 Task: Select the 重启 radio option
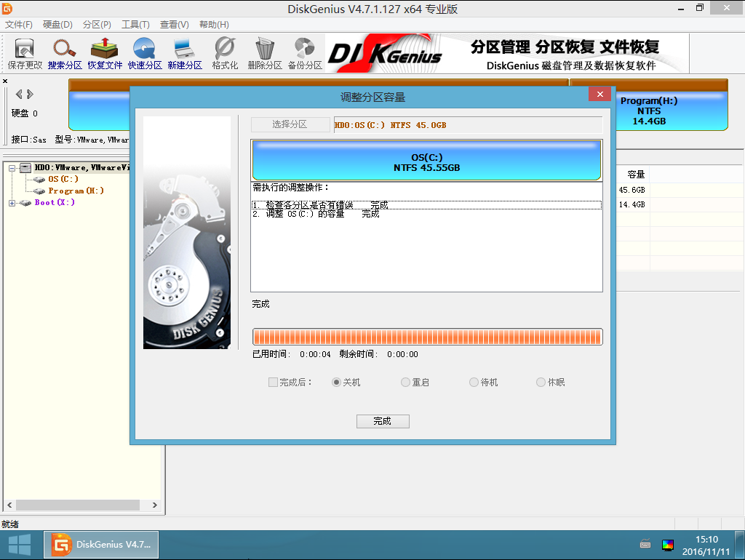tap(405, 383)
